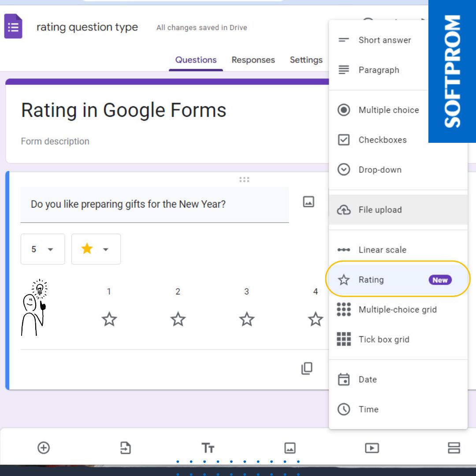
Task: Choose the Linear scale option
Action: (382, 249)
